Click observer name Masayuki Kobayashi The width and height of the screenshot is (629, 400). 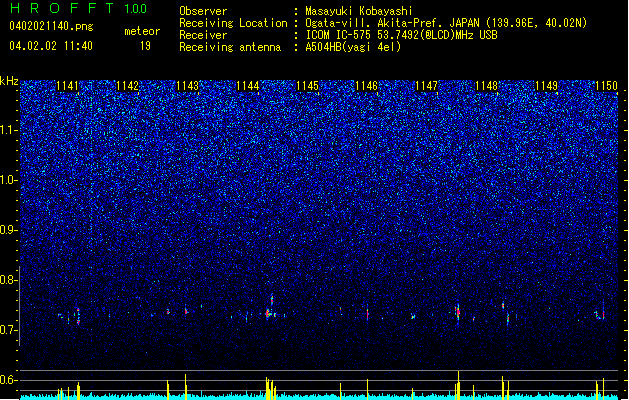[359, 11]
